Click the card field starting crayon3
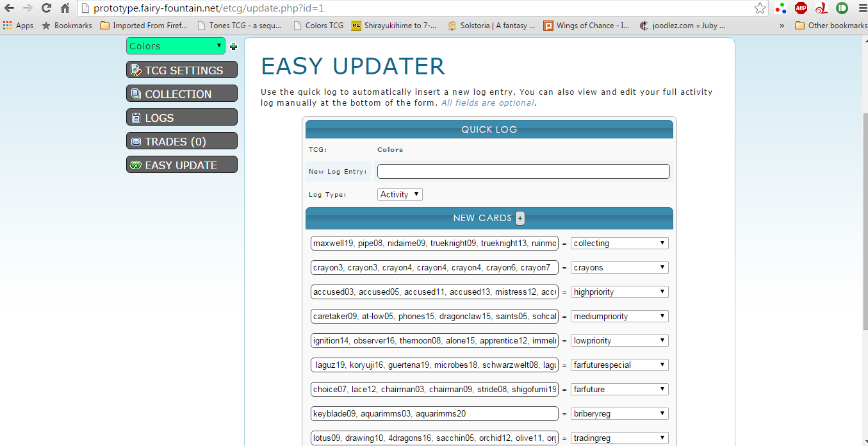868x446 pixels. [x=434, y=268]
